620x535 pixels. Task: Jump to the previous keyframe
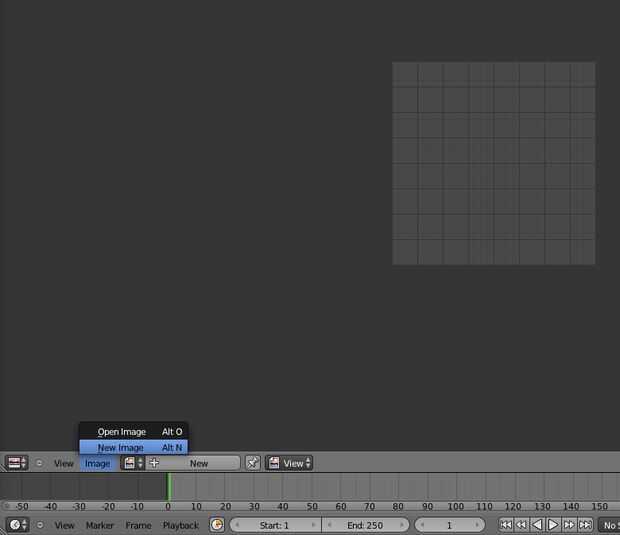pyautogui.click(x=522, y=525)
